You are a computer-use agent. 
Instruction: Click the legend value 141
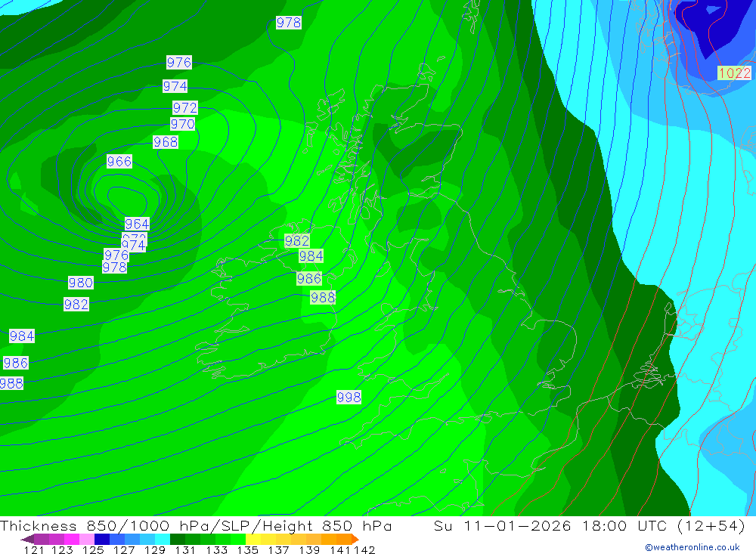tap(340, 550)
